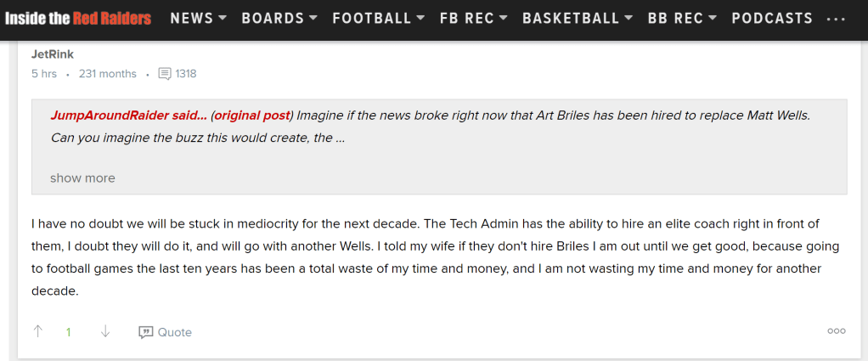Click "show more" in the quoted post
This screenshot has width=868, height=361.
coord(82,178)
